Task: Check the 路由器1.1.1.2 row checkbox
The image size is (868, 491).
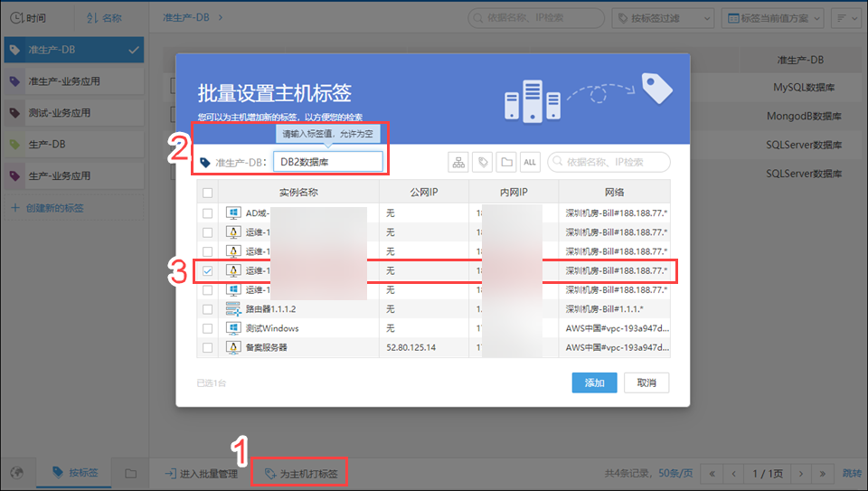Action: pos(208,308)
